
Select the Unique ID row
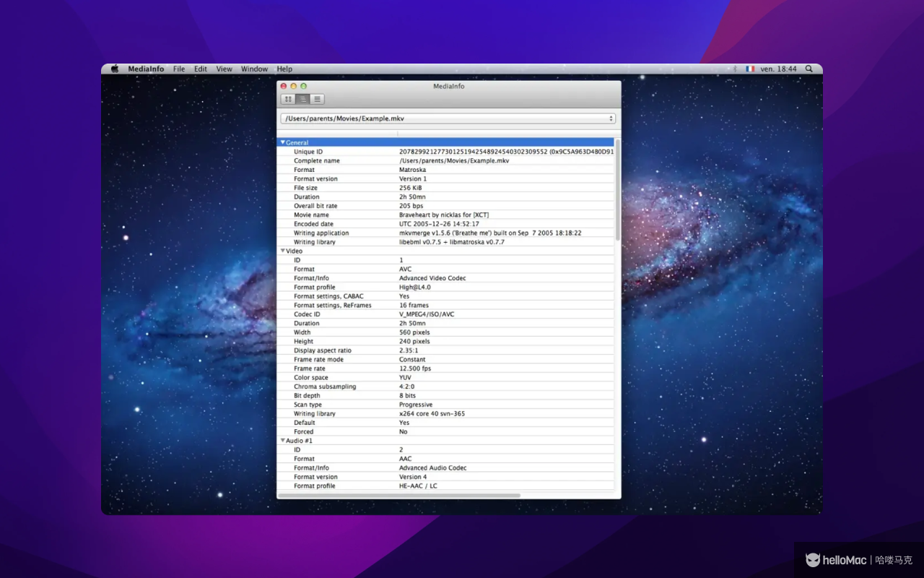446,152
